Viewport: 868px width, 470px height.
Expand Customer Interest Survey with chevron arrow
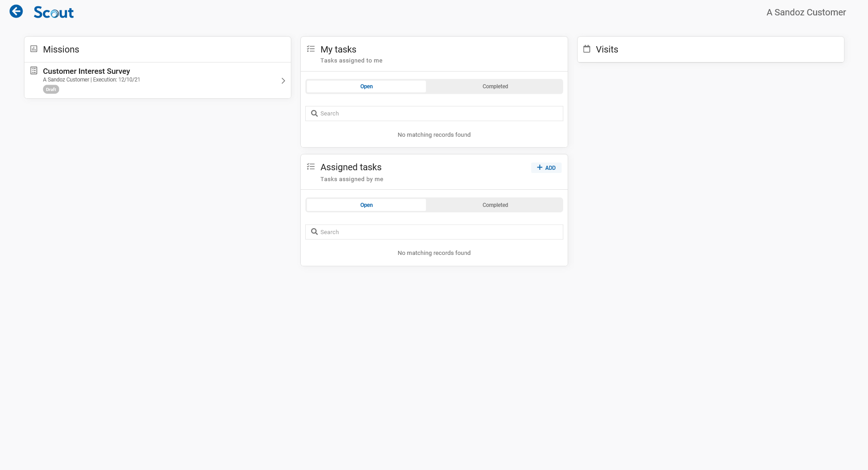point(283,81)
